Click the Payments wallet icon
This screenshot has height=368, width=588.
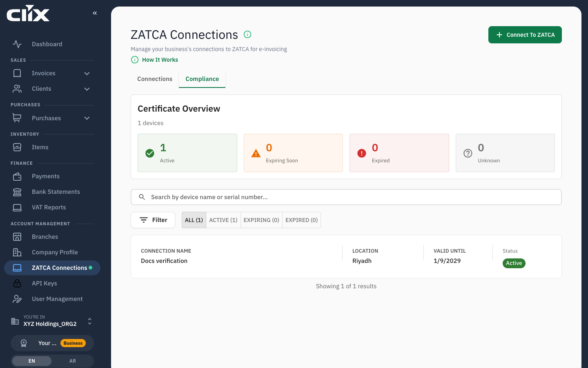(x=17, y=176)
